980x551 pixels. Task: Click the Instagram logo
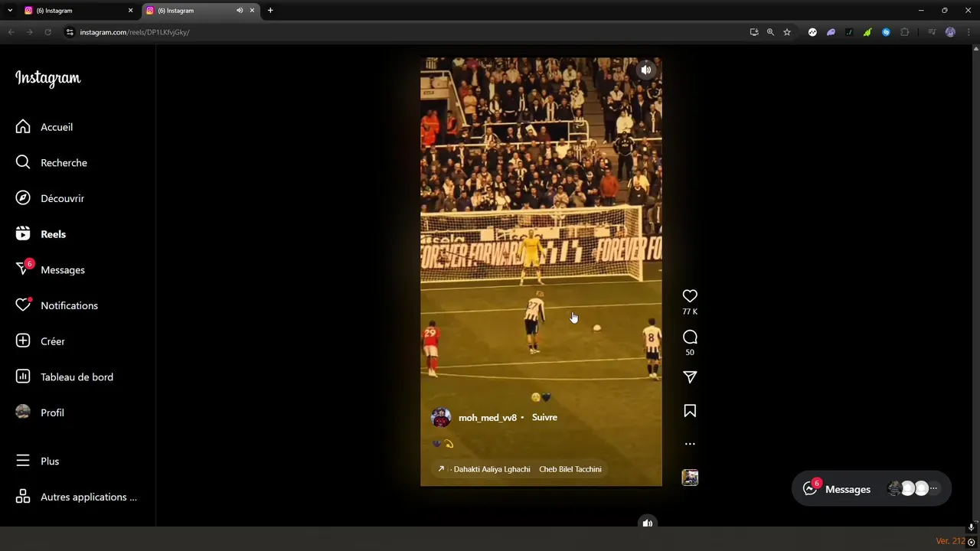pos(47,78)
